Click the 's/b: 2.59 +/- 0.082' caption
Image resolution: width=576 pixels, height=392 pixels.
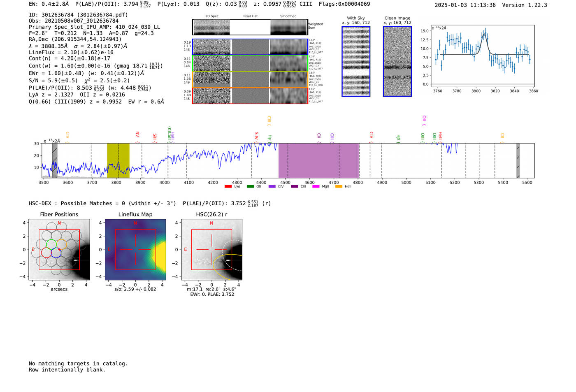(x=135, y=289)
